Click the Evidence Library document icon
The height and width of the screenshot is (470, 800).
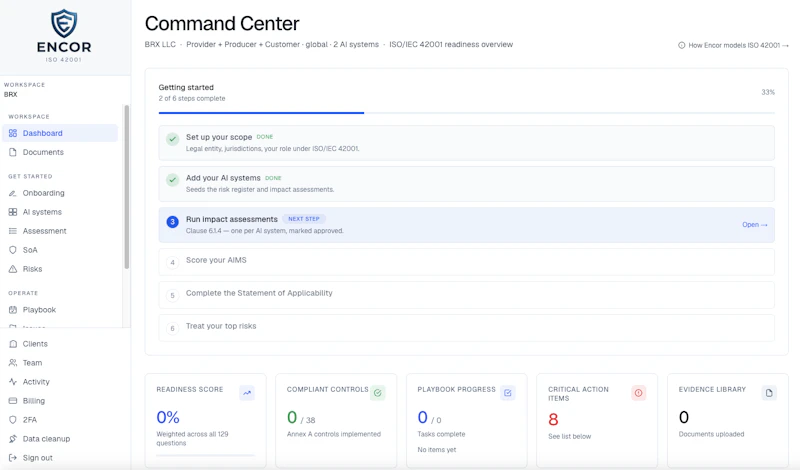click(x=769, y=393)
